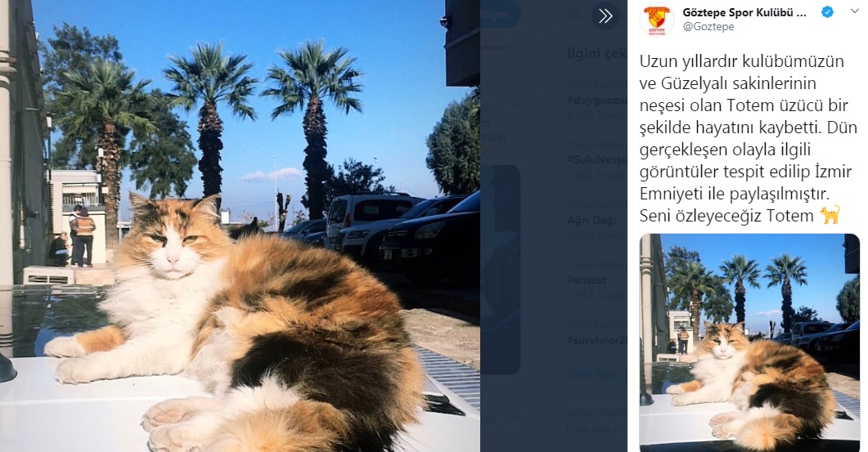
Task: Open the cat photo thumbnail in tweet
Action: click(x=749, y=342)
